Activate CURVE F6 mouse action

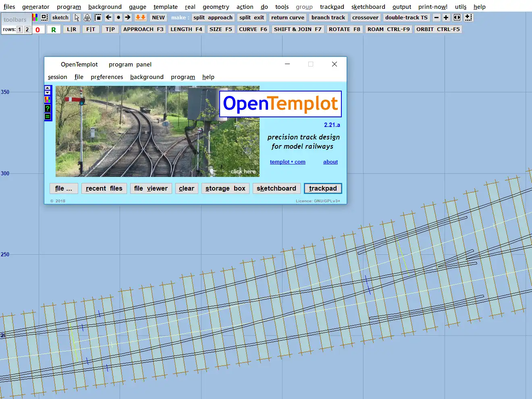point(253,29)
